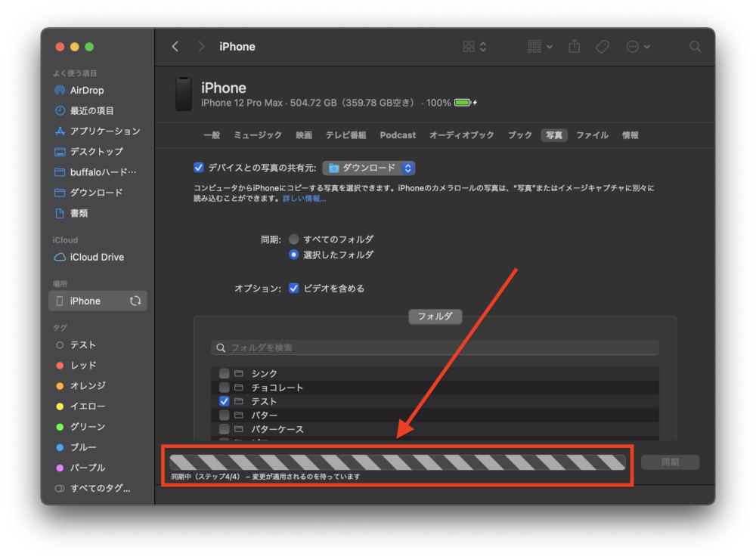756x559 pixels.
Task: Click the battery charging indicator icon
Action: point(466,103)
